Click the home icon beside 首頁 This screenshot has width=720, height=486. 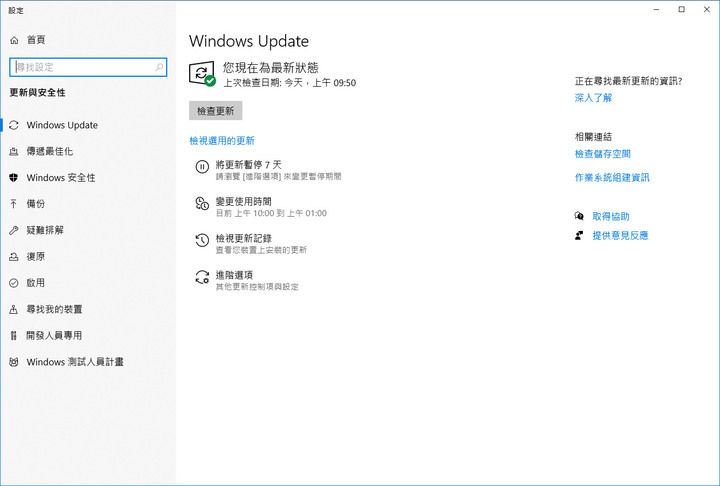pyautogui.click(x=14, y=40)
